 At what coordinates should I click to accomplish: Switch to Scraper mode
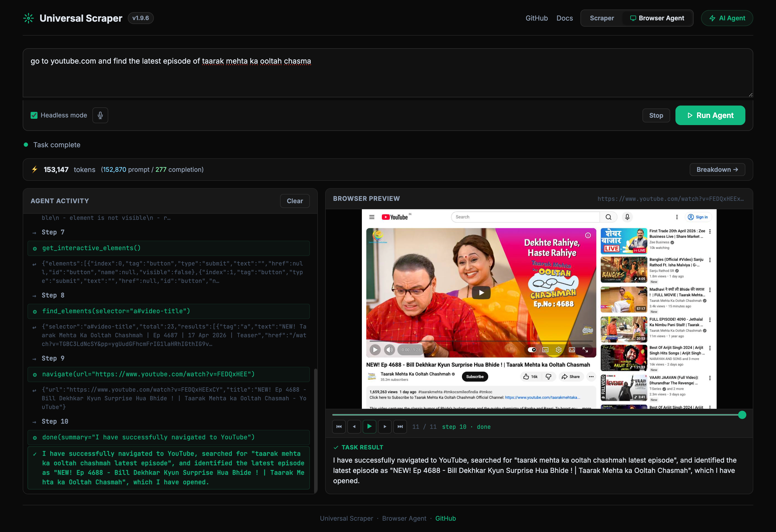click(x=602, y=18)
